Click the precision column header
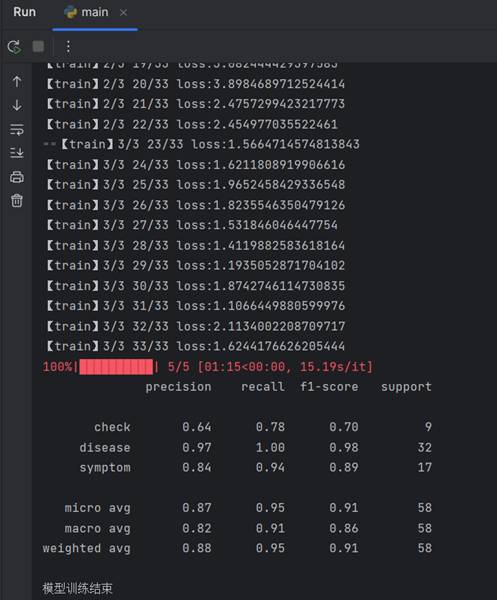The width and height of the screenshot is (497, 600). tap(178, 387)
